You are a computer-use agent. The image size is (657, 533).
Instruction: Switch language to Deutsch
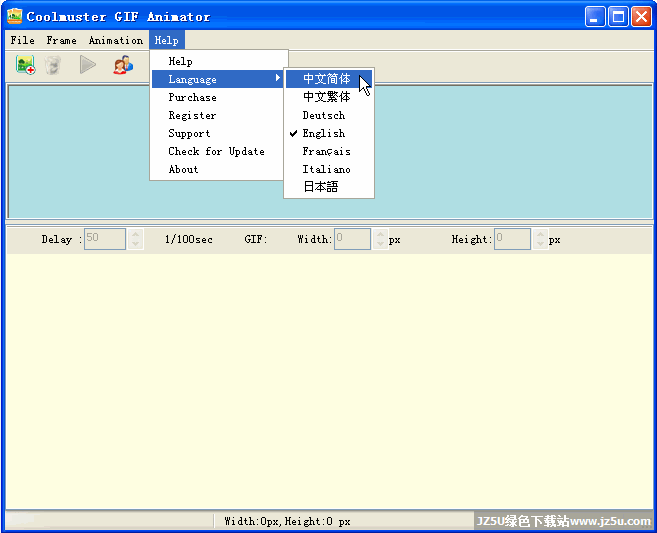point(329,115)
